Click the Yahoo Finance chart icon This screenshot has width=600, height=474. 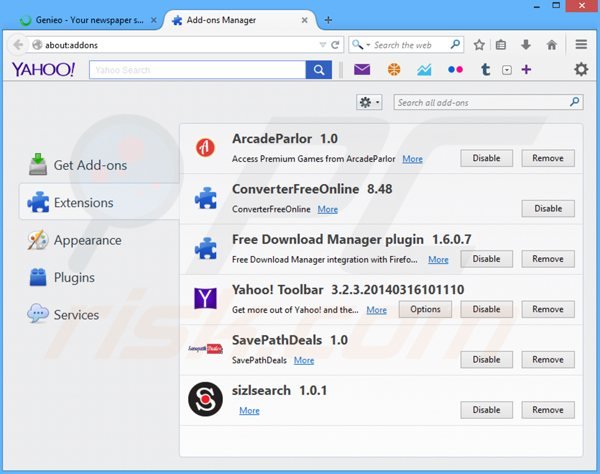424,69
